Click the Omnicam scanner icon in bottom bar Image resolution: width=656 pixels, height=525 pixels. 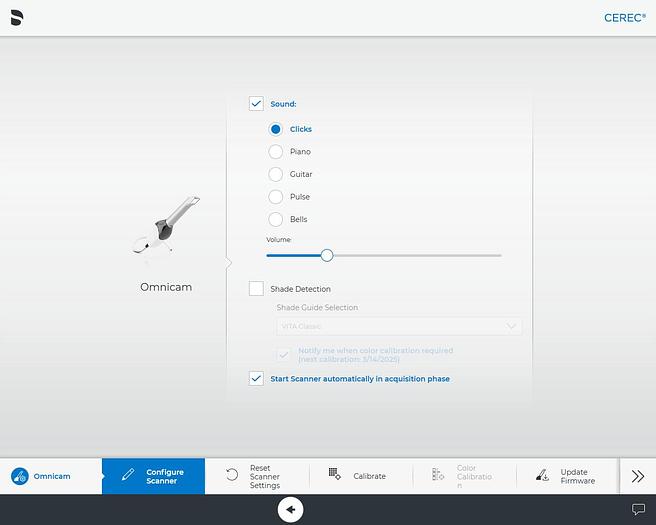coord(19,476)
